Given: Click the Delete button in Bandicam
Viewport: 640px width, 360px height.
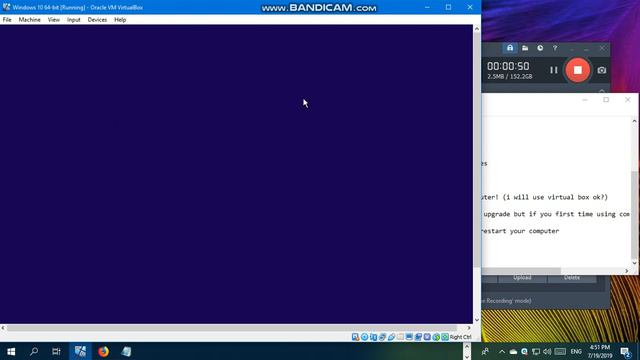Looking at the screenshot, I should 572,278.
